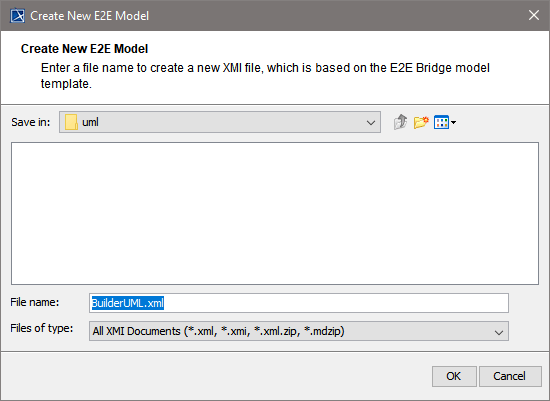This screenshot has width=550, height=401.
Task: Confirm with the OK button
Action: 454,376
